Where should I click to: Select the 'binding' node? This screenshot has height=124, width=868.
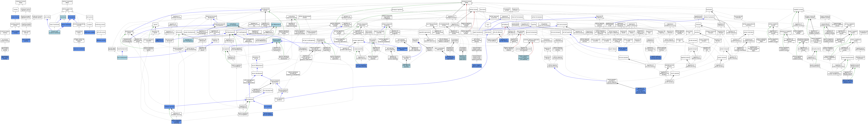pos(15,9)
